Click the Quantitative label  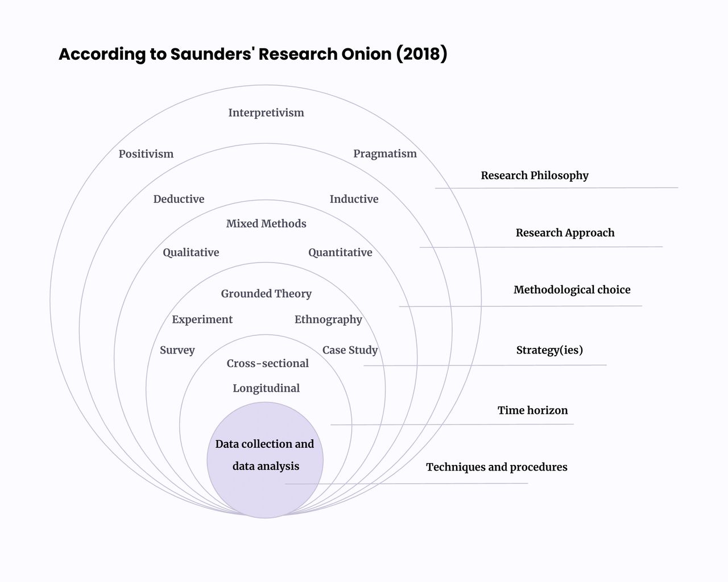click(340, 252)
